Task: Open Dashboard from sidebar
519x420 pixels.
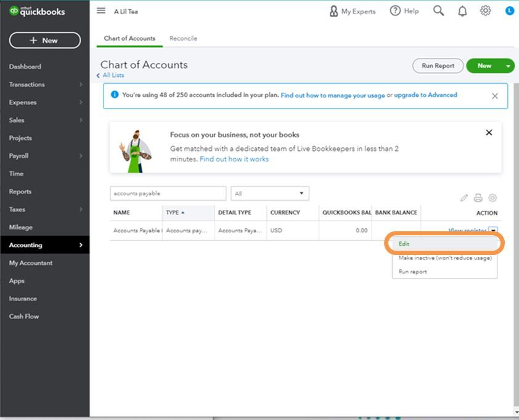Action: click(x=25, y=67)
